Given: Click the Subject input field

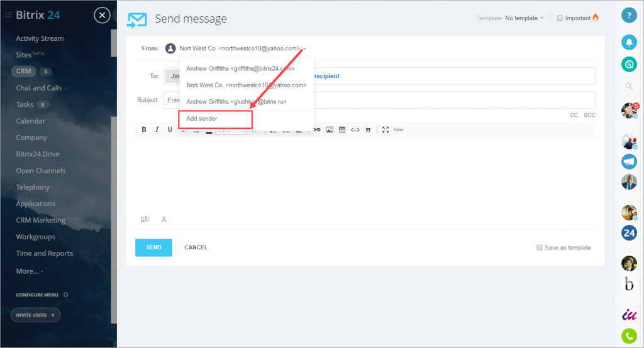Looking at the screenshot, I should pos(379,100).
